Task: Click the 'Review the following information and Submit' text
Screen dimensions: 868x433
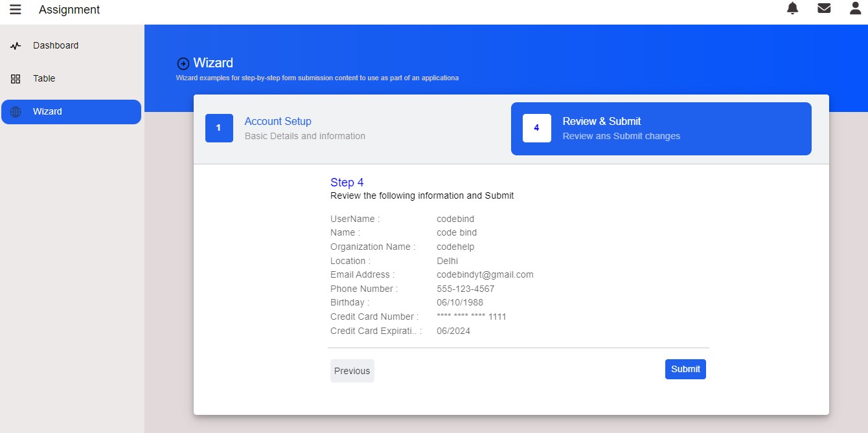Action: point(422,195)
